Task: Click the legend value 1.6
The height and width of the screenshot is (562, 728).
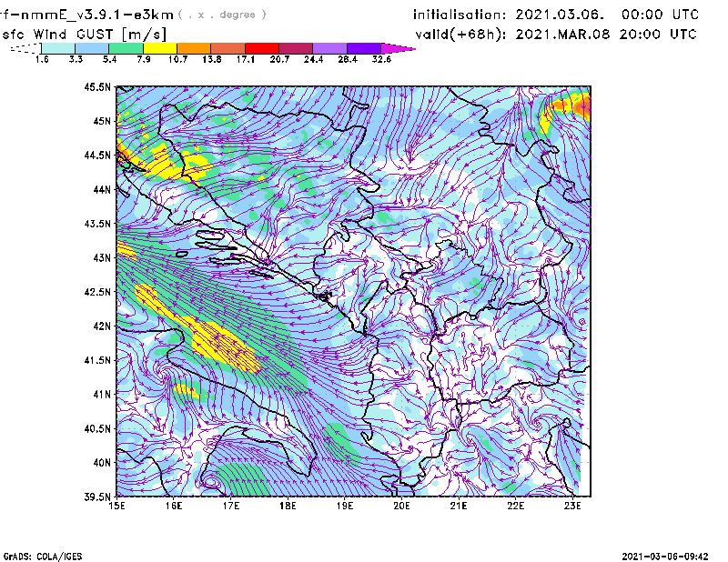Action: (x=42, y=59)
